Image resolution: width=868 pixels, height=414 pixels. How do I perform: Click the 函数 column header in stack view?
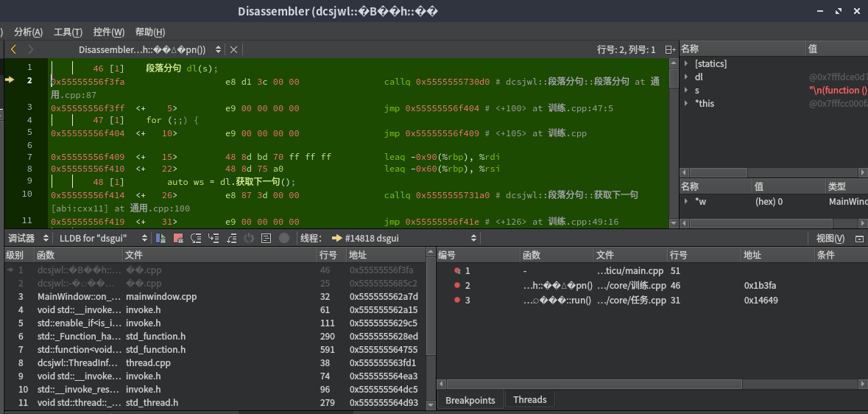pyautogui.click(x=78, y=255)
